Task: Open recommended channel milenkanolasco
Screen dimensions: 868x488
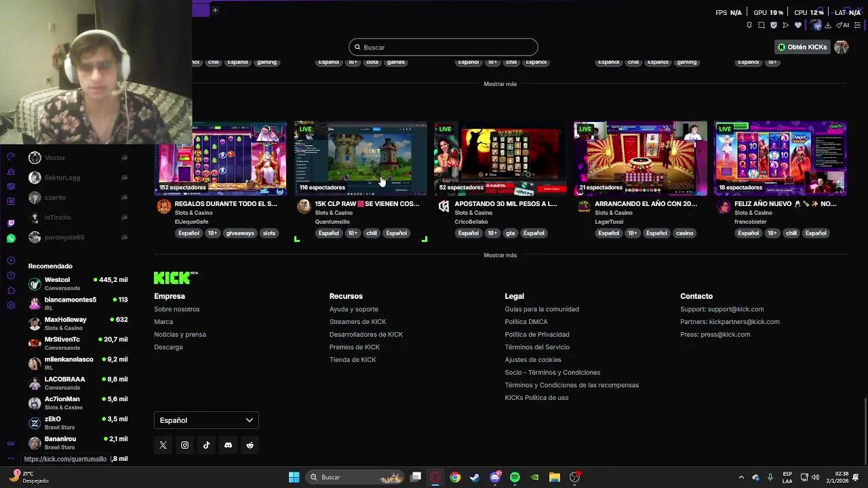Action: [78, 363]
